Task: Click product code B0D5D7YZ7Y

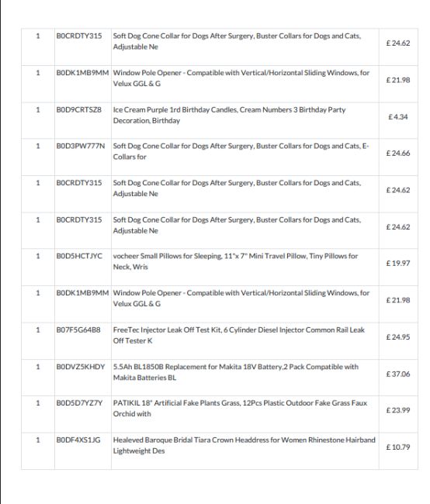Action: pyautogui.click(x=79, y=403)
